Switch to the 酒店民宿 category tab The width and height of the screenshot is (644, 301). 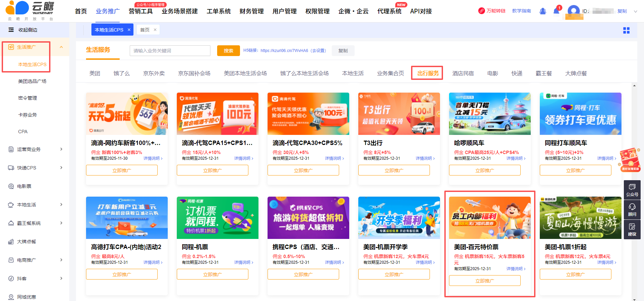pyautogui.click(x=463, y=73)
